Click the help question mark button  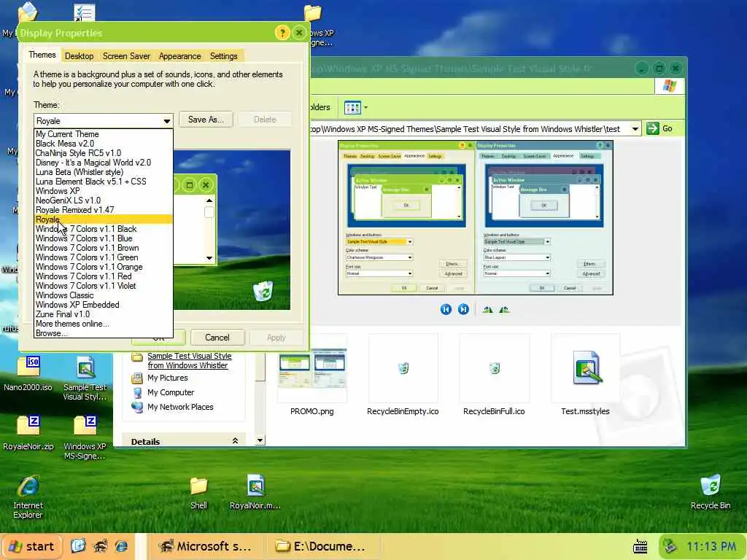pos(282,33)
